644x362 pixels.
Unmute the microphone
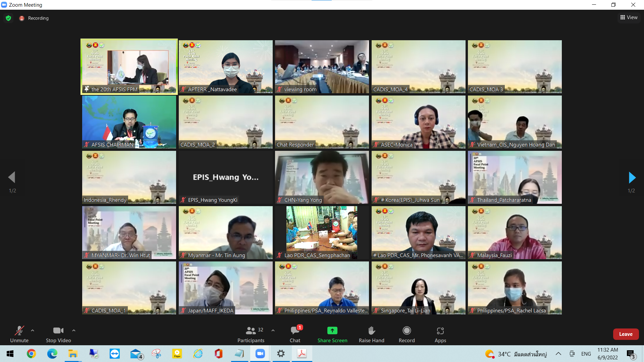coord(19,331)
